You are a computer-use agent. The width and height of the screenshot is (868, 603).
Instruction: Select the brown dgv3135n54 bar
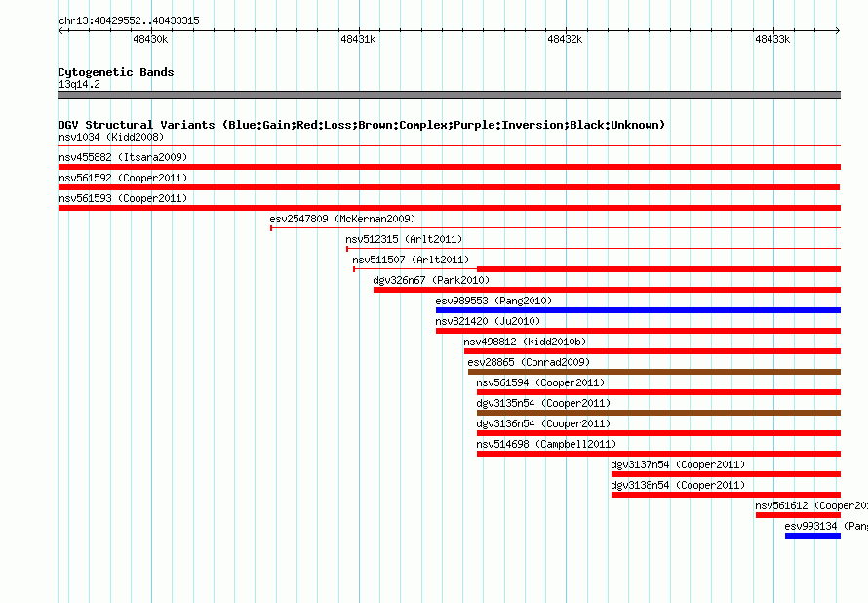(658, 413)
